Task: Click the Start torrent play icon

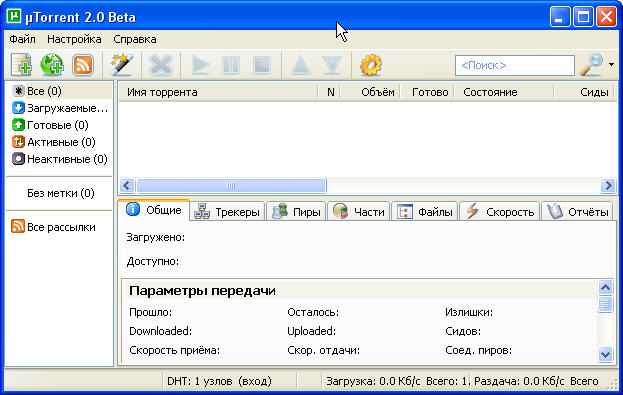Action: (201, 65)
